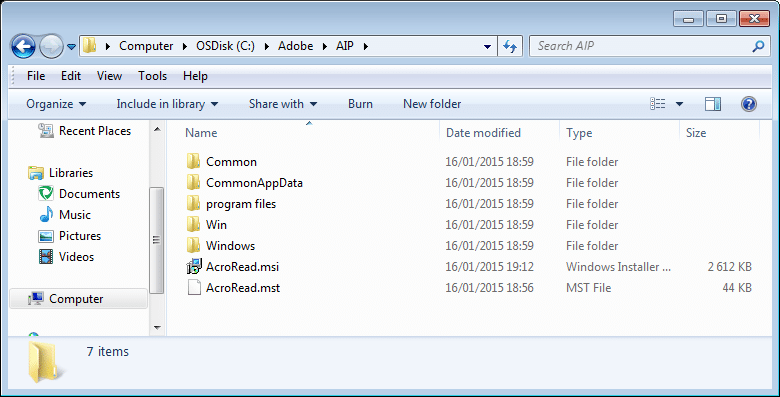Click the CommonAppData name text

point(254,183)
